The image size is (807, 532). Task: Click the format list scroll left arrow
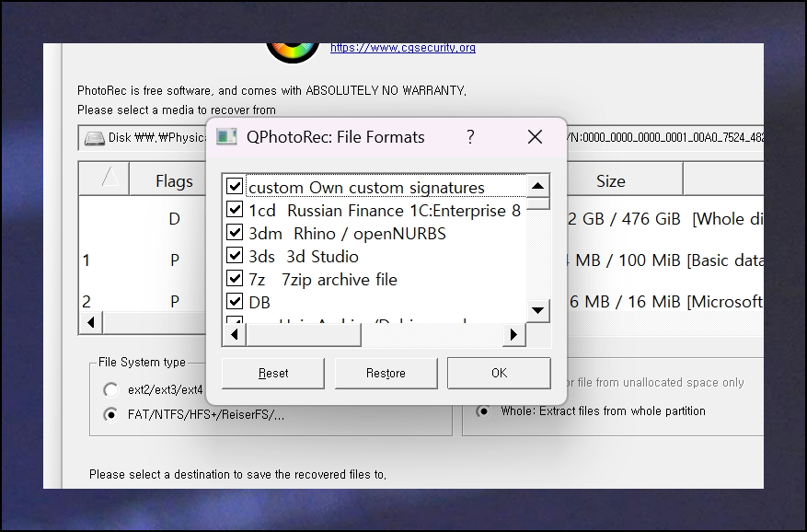point(235,335)
